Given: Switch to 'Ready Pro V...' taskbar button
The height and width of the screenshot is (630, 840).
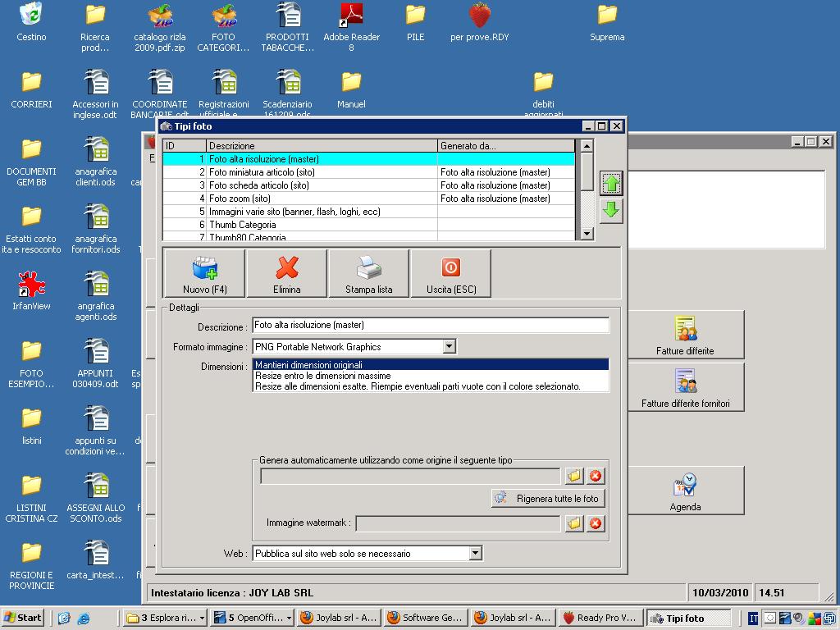Looking at the screenshot, I should click(600, 618).
